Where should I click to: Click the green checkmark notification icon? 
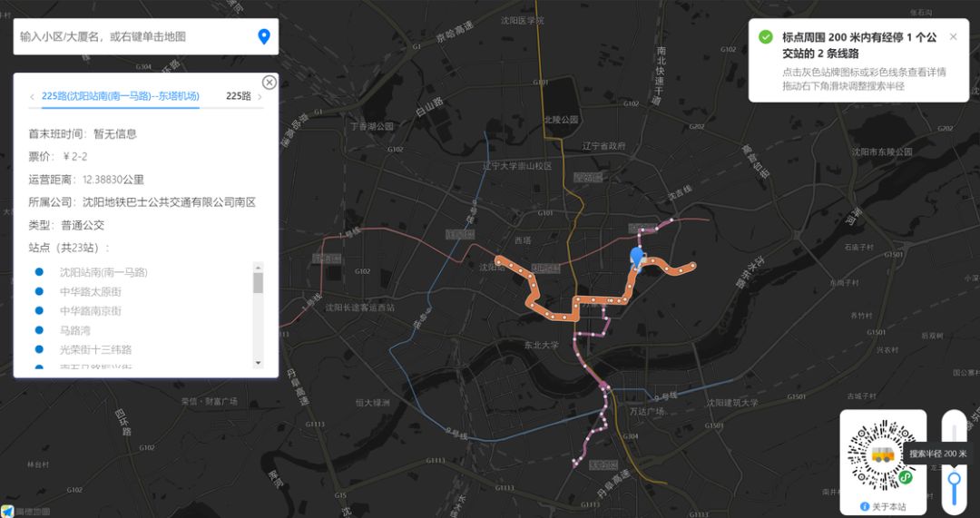pyautogui.click(x=766, y=37)
